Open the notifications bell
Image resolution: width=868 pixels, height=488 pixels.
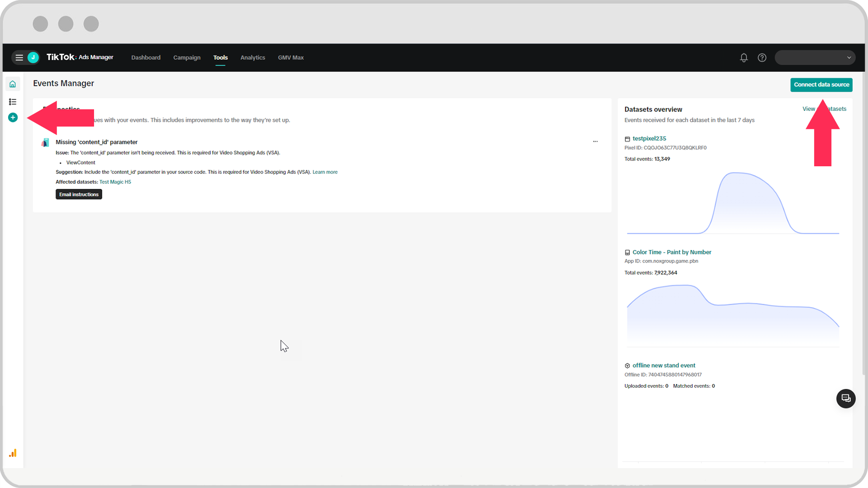tap(744, 58)
